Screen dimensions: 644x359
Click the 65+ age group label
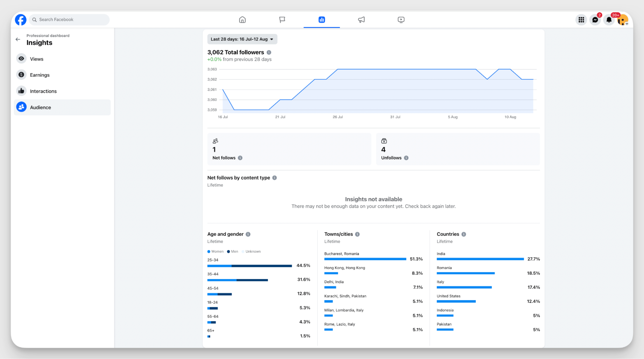click(x=211, y=331)
